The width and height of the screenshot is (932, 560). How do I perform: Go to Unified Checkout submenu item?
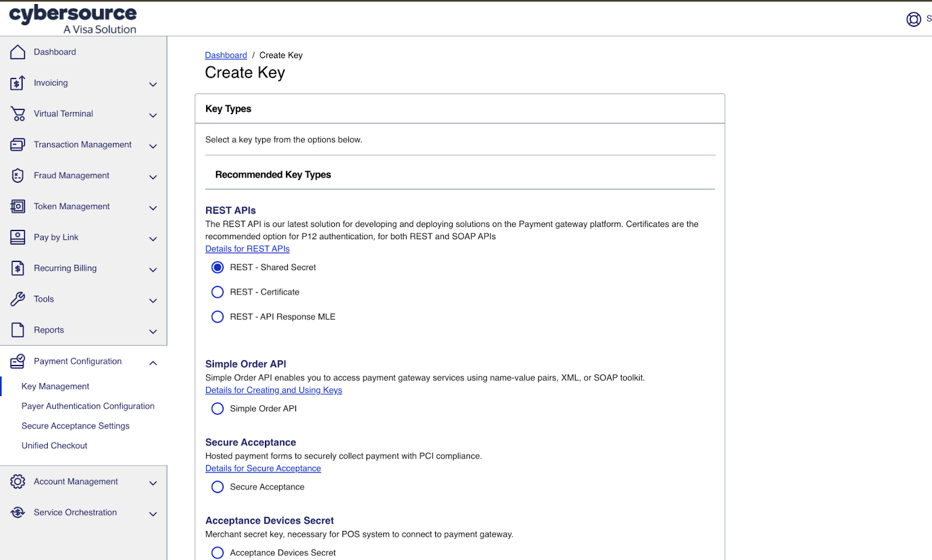pyautogui.click(x=54, y=446)
